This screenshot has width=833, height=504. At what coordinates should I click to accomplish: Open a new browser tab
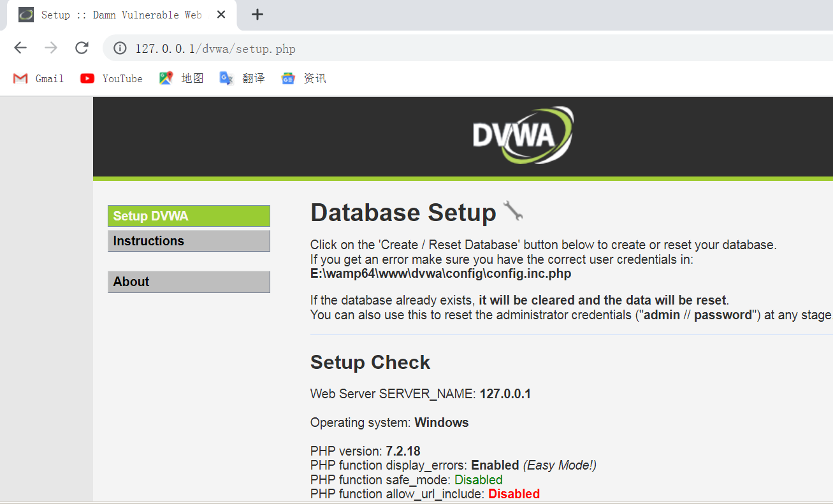[x=257, y=14]
